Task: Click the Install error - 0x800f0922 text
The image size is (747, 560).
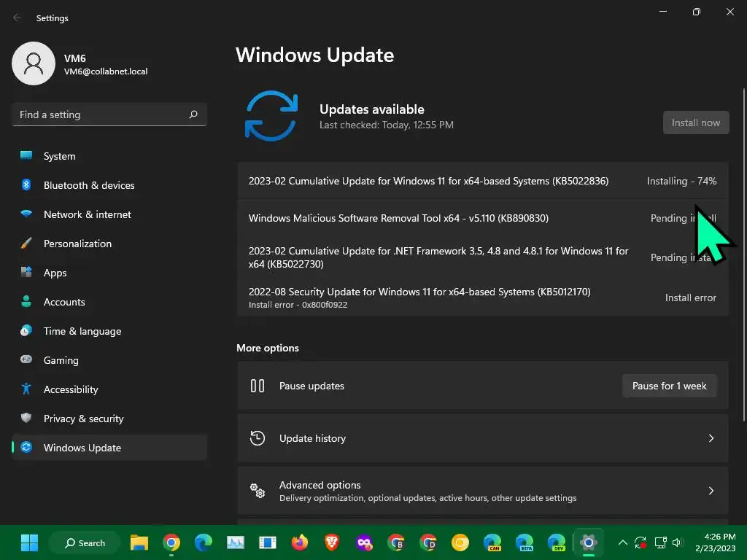Action: point(298,305)
